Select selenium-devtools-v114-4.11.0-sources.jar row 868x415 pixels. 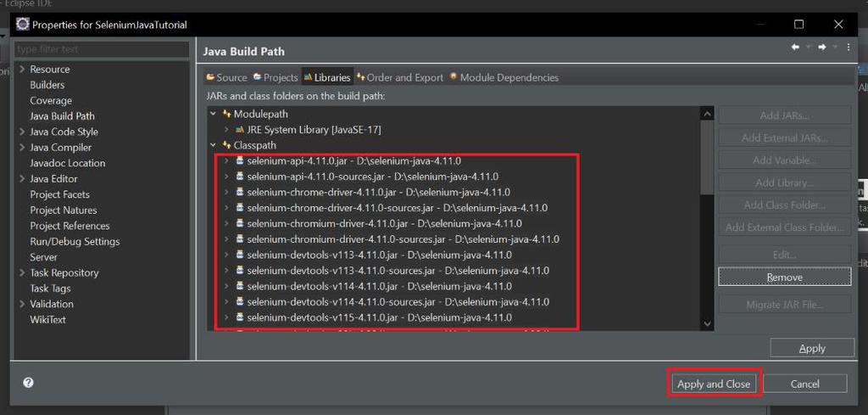[x=398, y=302]
